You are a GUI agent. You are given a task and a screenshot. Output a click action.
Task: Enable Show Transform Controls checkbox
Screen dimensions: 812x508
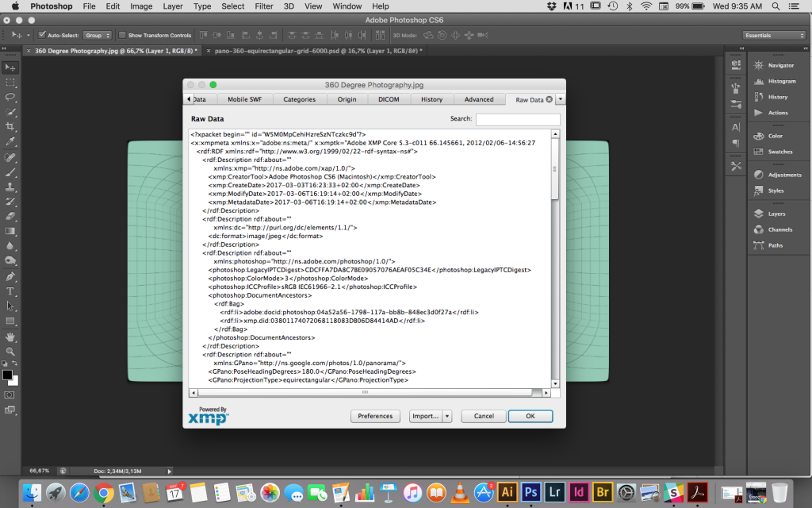pos(122,35)
